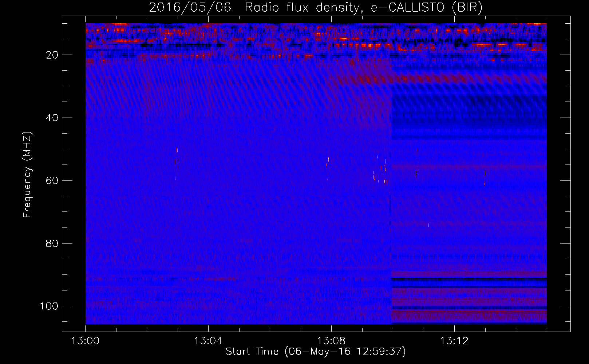The width and height of the screenshot is (589, 364).
Task: Click the 13:08 time tick label
Action: [x=331, y=341]
